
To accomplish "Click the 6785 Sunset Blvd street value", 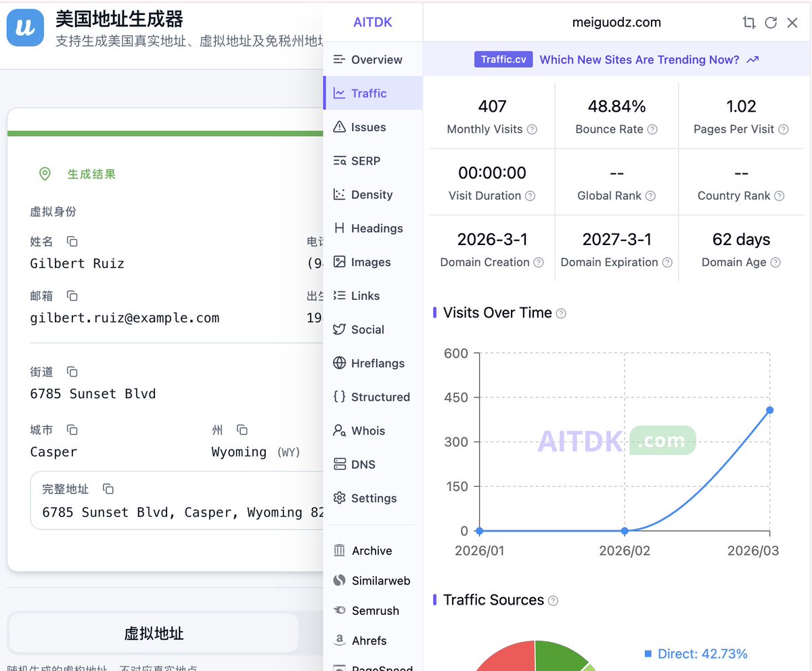I will coord(93,394).
